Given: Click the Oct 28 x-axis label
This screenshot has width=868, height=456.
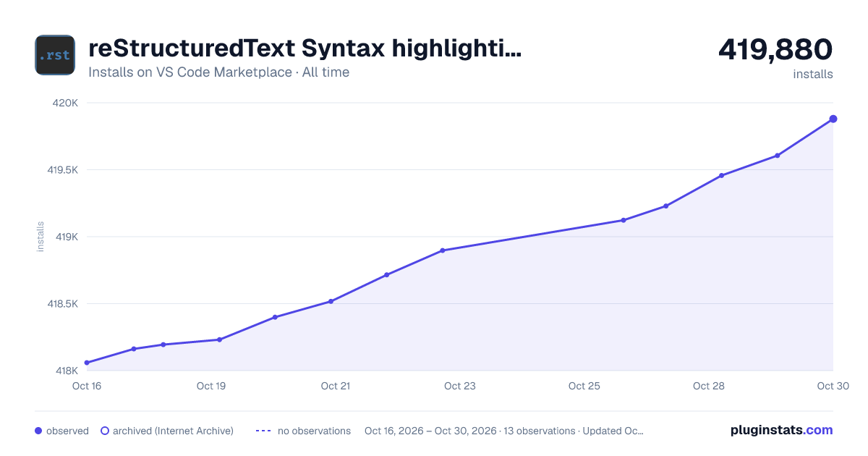Looking at the screenshot, I should (x=709, y=386).
